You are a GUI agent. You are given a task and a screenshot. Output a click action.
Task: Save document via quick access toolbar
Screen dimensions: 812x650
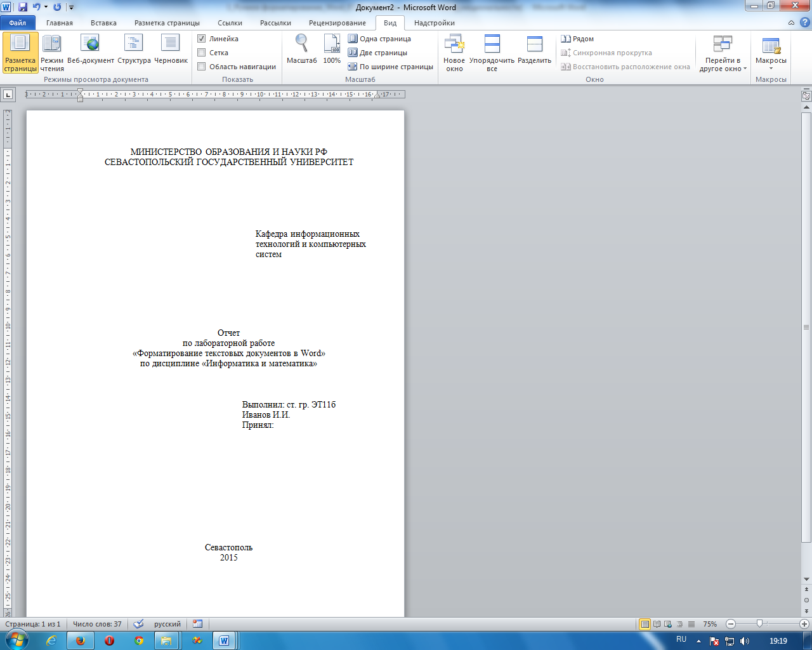pyautogui.click(x=23, y=7)
